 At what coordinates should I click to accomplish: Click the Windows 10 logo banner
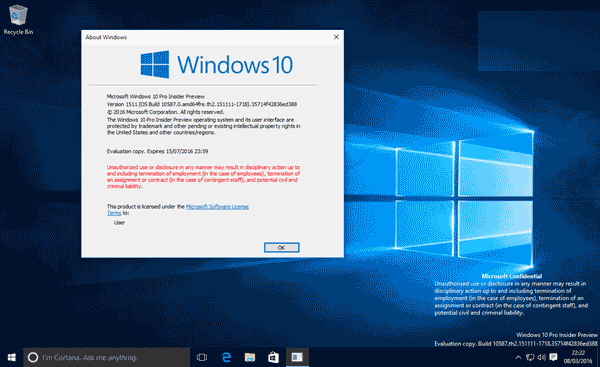click(217, 64)
